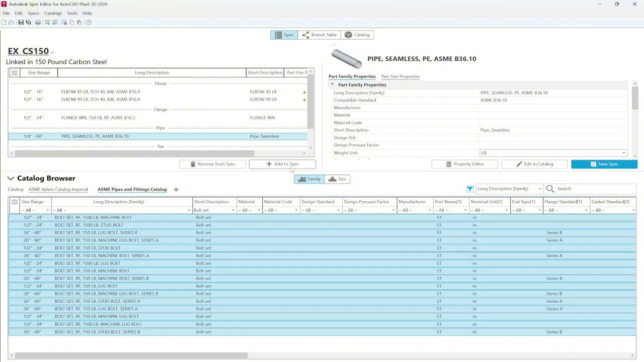This screenshot has width=644, height=362.
Task: Collapse the Catalog Browser panel
Action: (11, 178)
